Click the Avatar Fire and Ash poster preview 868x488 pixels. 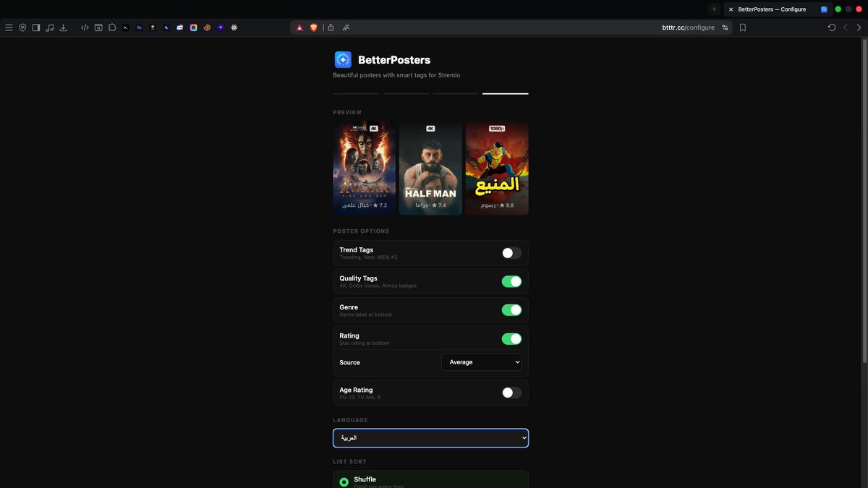point(365,168)
